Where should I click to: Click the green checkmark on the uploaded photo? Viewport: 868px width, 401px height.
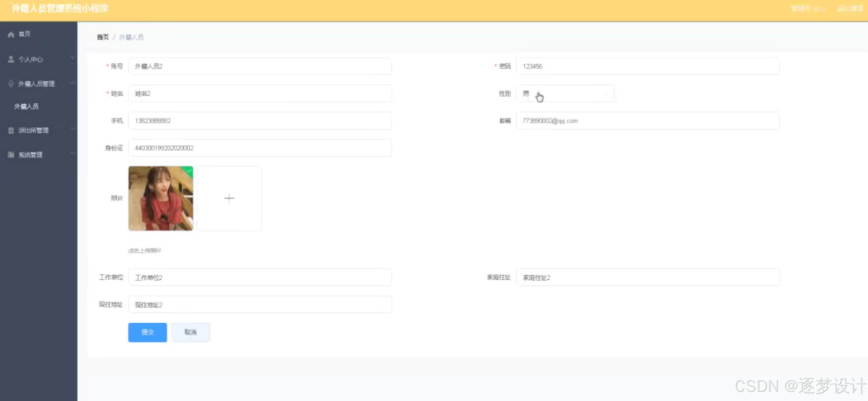[189, 171]
